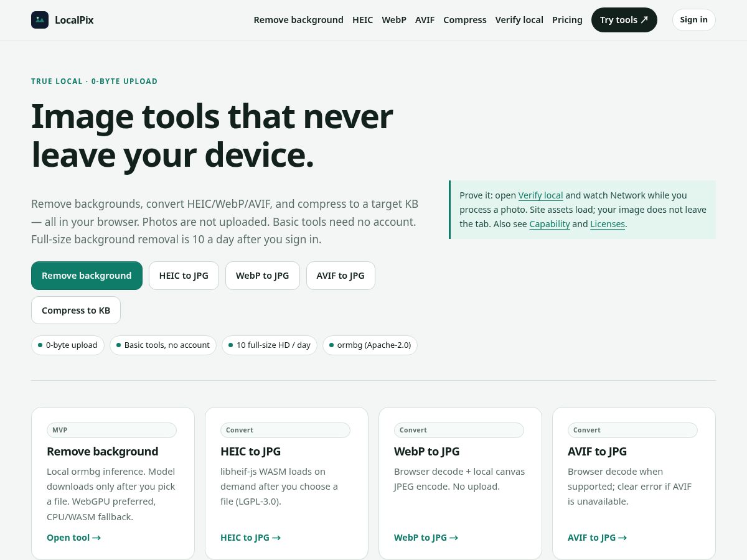Screen dimensions: 747x560
Task: Click the LocalPix logo icon
Action: (40, 20)
